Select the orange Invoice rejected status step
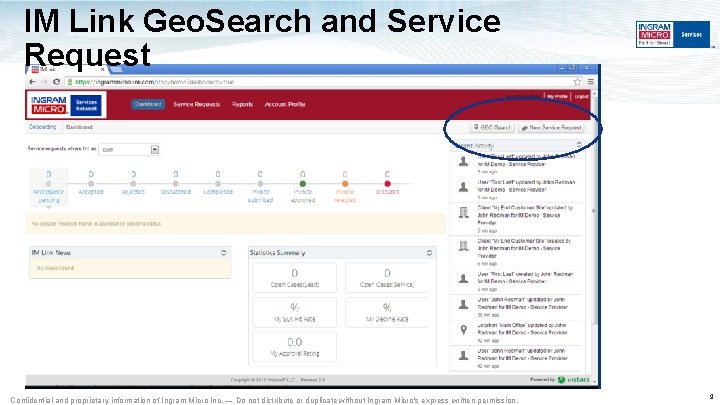 pyautogui.click(x=345, y=187)
